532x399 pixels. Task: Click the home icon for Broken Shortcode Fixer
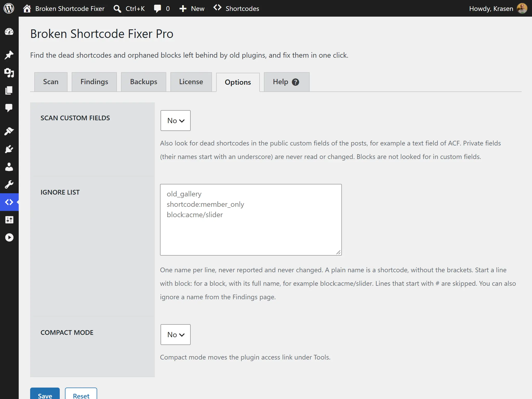(x=27, y=9)
